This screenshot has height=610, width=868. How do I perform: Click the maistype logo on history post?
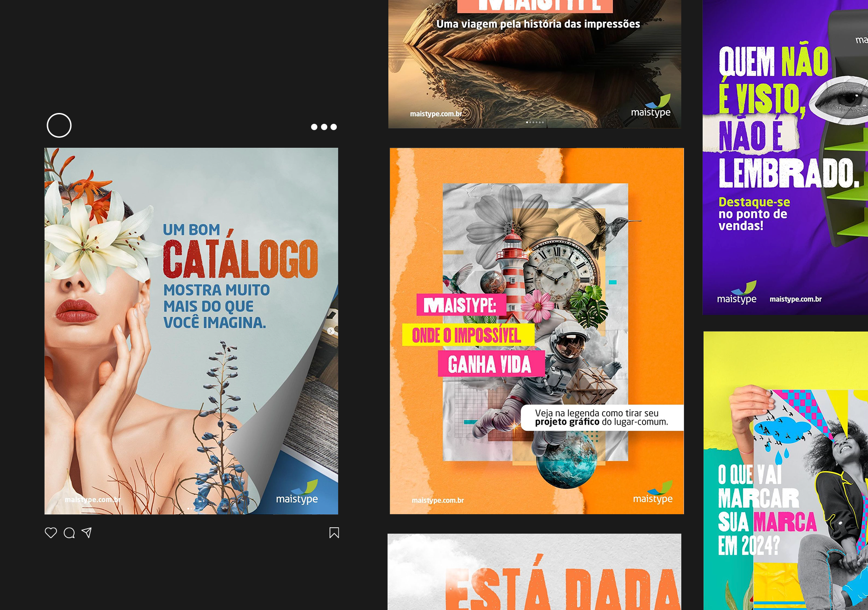[651, 106]
